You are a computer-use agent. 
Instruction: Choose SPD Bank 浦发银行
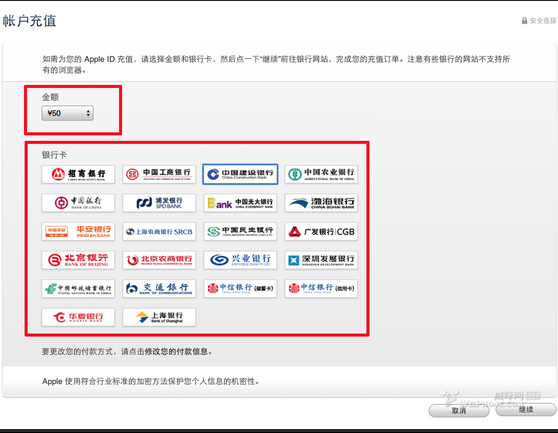pos(159,203)
